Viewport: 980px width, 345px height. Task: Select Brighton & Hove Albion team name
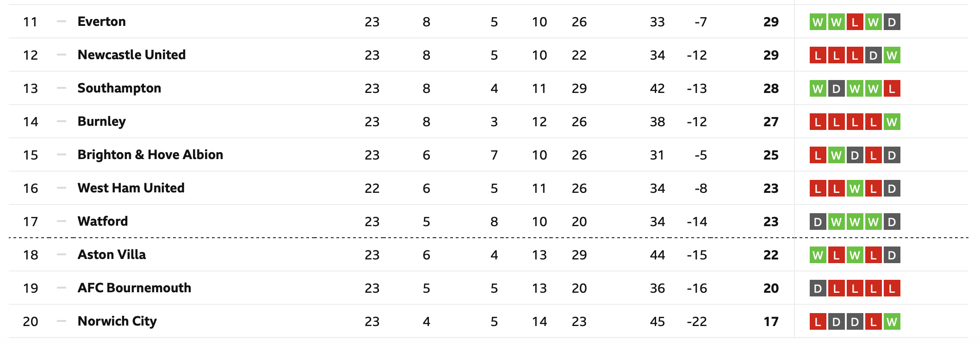pos(150,155)
